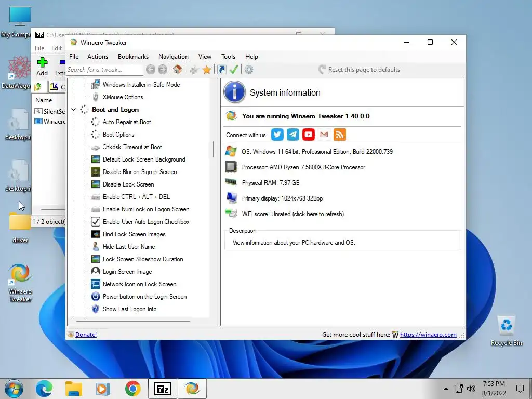
Task: Open the Tools menu
Action: pyautogui.click(x=228, y=57)
